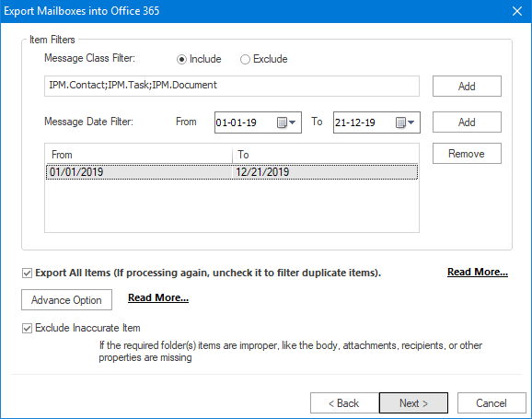Screen dimensions: 532x419
Task: Go to the Next step
Action: (x=413, y=403)
